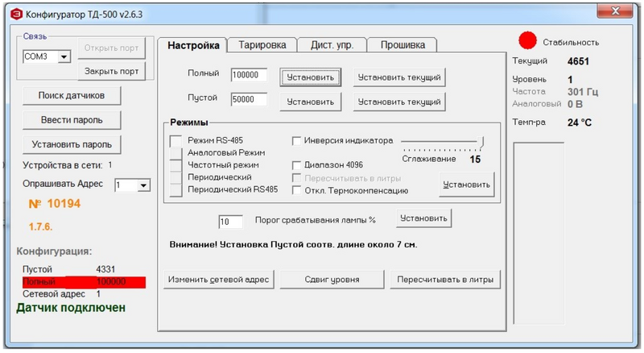Click Установить beside lamp threshold field
Image resolution: width=644 pixels, height=353 pixels.
pos(424,218)
